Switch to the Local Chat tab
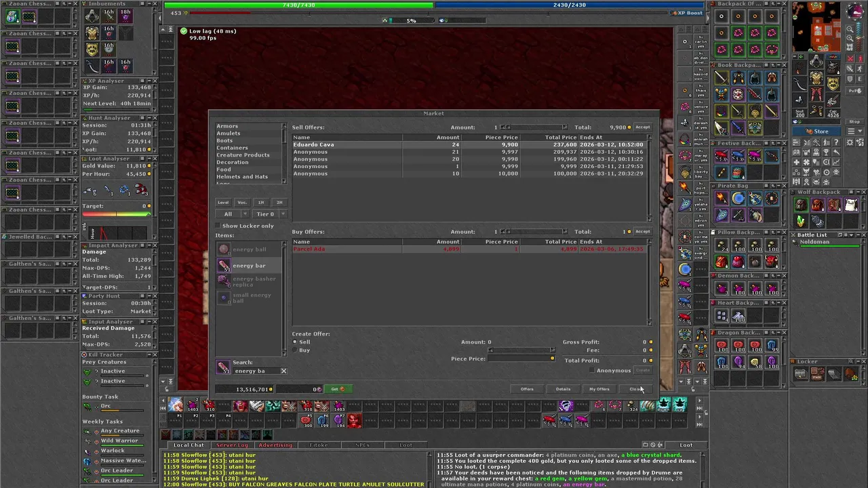The height and width of the screenshot is (488, 868). (x=188, y=445)
